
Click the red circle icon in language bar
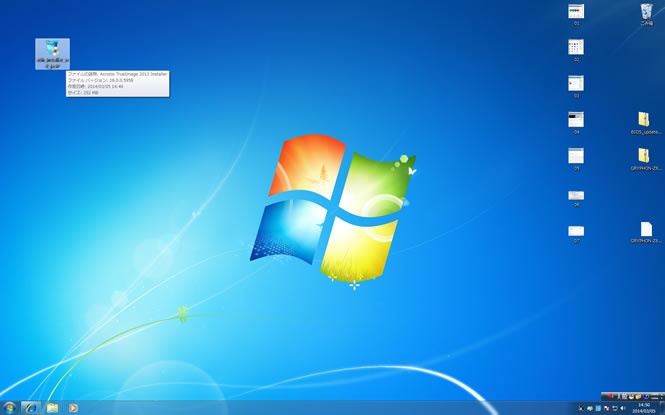(x=610, y=396)
